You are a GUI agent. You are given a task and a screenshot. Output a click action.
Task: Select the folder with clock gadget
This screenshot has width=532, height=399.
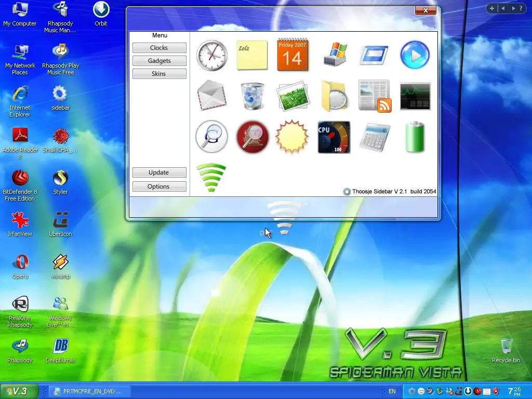(334, 96)
